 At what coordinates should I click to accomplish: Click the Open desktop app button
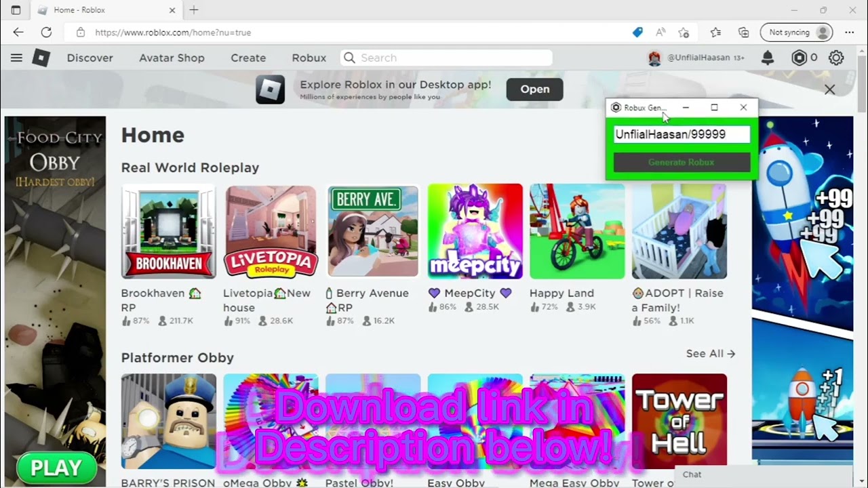535,89
